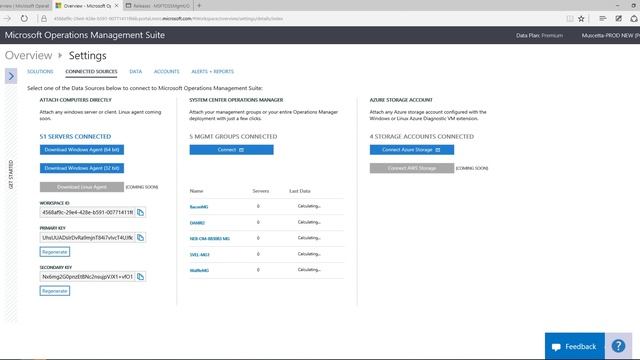Click the disabled Download Linux Agent button
Viewport: 640px width, 360px height.
[x=82, y=187]
